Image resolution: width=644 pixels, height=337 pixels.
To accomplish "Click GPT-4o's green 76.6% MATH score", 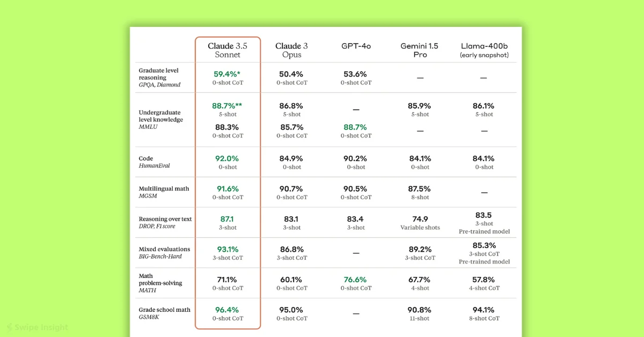I will 356,280.
